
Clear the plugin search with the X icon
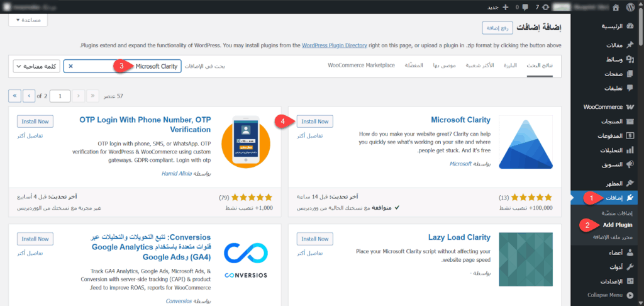point(70,66)
